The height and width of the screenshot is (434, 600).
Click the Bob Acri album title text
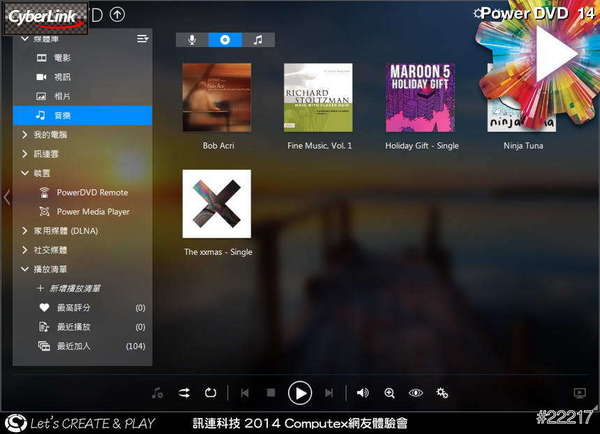click(218, 146)
